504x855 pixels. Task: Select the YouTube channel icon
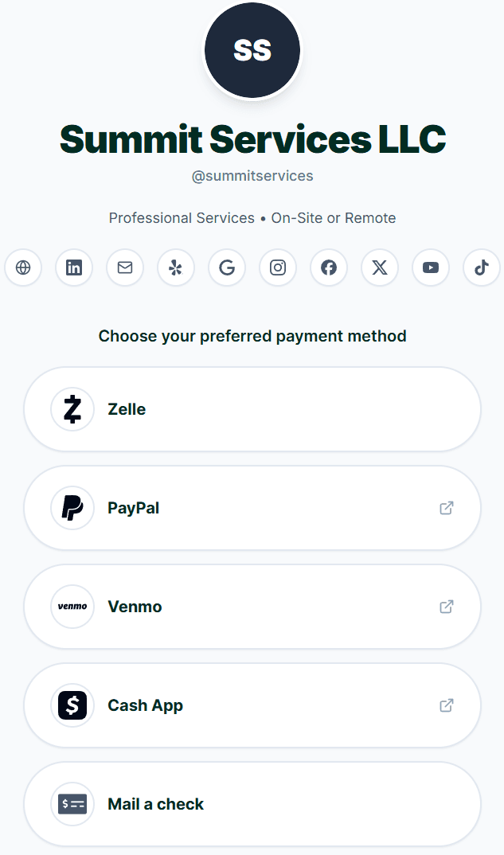[430, 267]
